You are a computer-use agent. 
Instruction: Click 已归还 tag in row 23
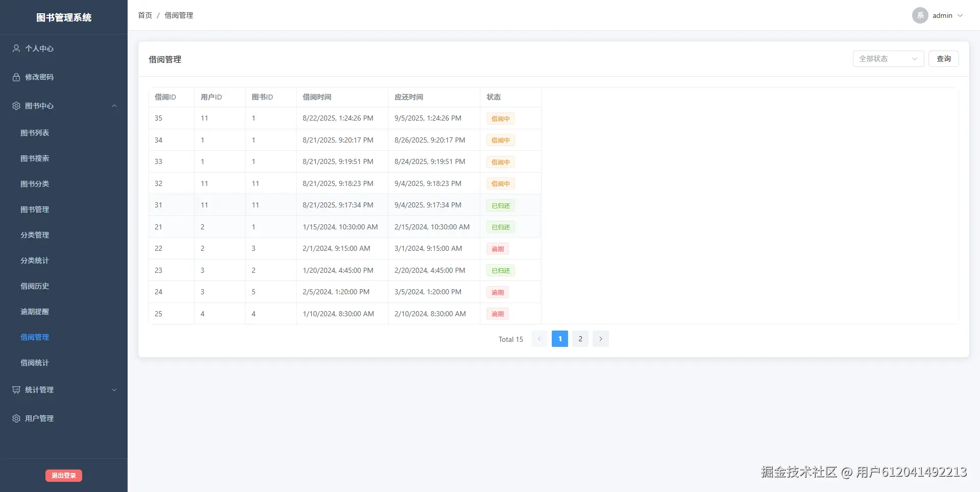pos(501,270)
